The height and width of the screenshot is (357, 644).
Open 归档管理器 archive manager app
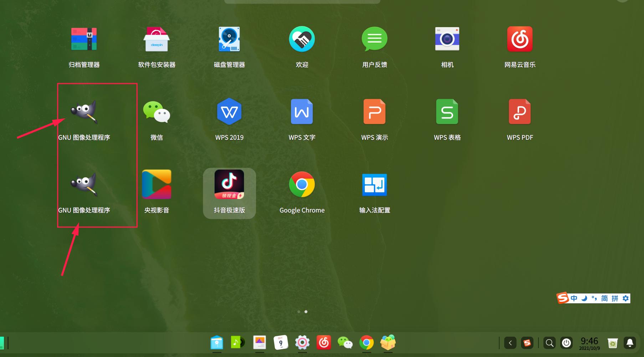pos(84,39)
